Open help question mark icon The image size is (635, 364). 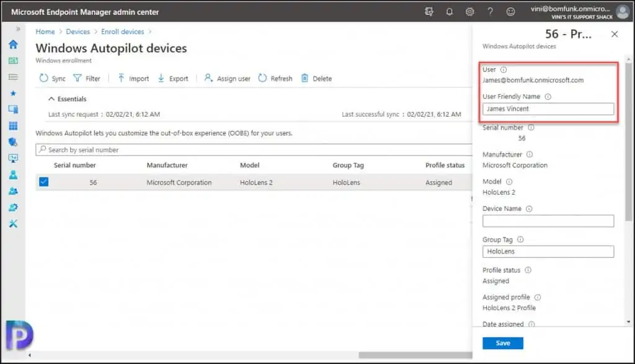(490, 12)
